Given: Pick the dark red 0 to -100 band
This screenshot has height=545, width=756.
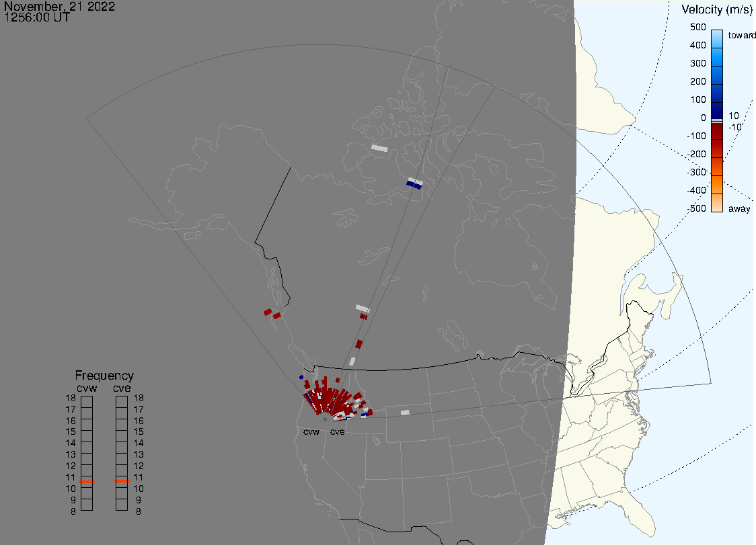Looking at the screenshot, I should click(x=717, y=132).
